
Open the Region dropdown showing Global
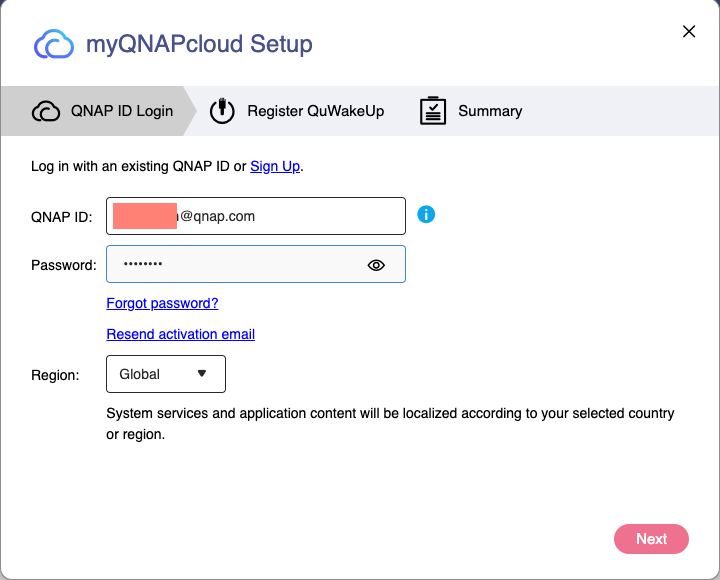pyautogui.click(x=166, y=374)
